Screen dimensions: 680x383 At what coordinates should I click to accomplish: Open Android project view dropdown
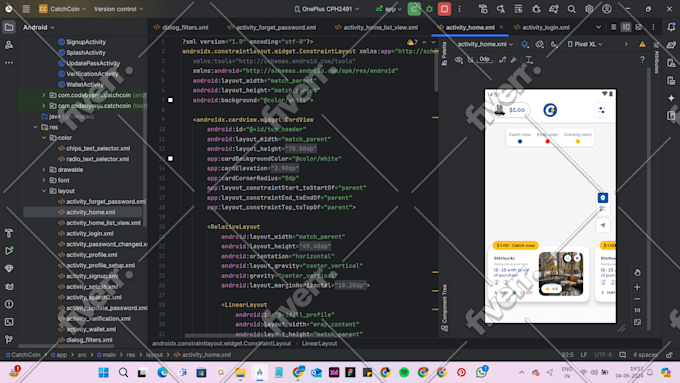[39, 27]
